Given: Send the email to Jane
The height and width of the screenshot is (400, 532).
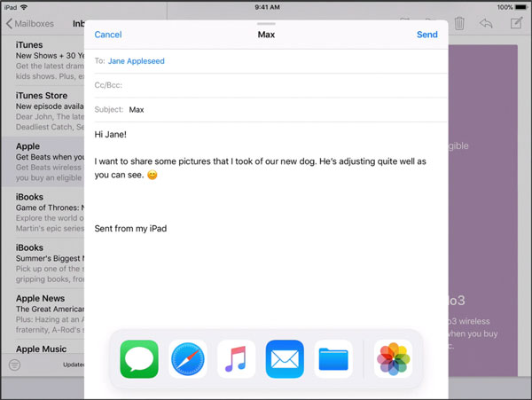Looking at the screenshot, I should (x=426, y=35).
